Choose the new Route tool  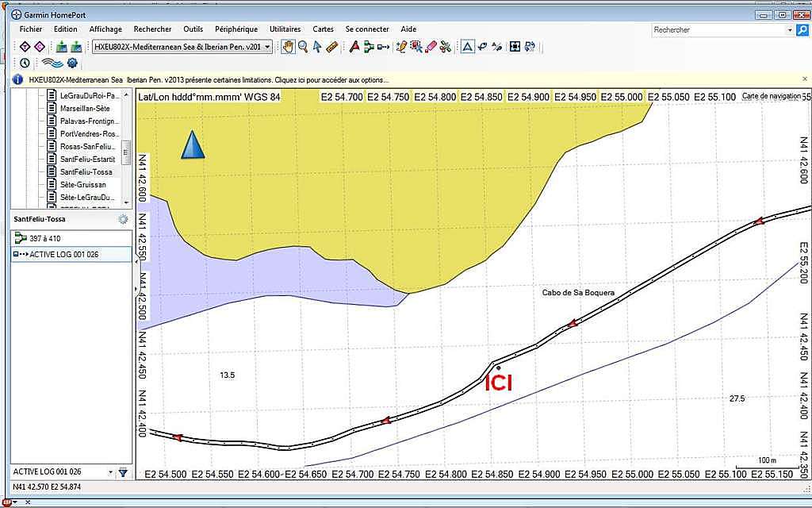coord(369,47)
